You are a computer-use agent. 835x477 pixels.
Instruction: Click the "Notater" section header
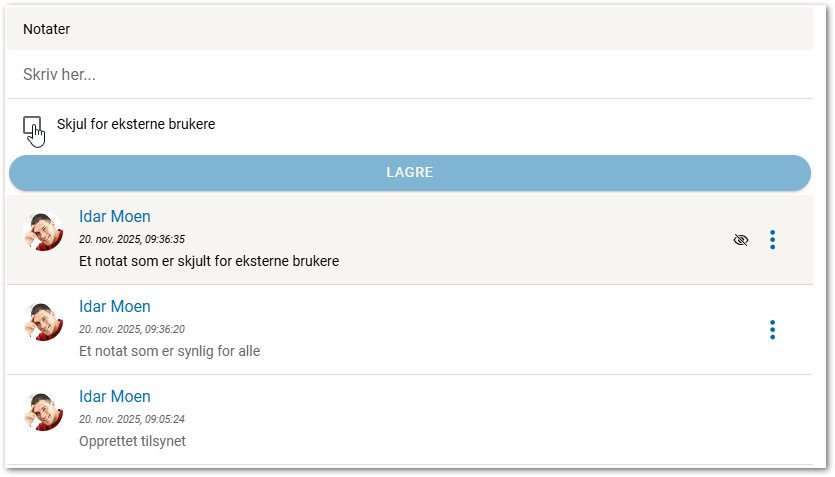click(x=46, y=29)
